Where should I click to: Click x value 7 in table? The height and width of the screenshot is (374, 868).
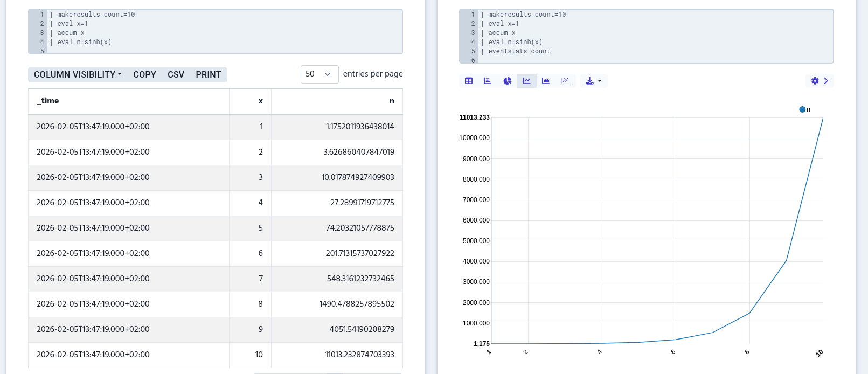[x=261, y=279]
